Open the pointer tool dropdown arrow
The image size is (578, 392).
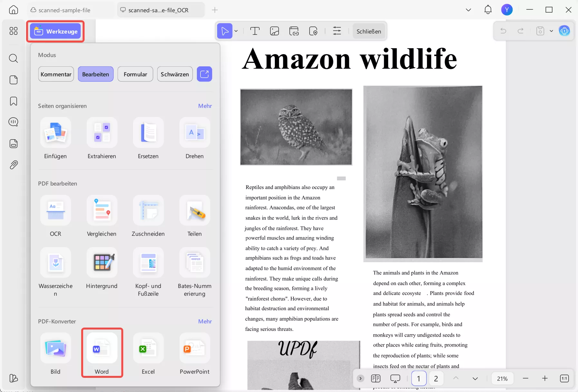pos(236,31)
